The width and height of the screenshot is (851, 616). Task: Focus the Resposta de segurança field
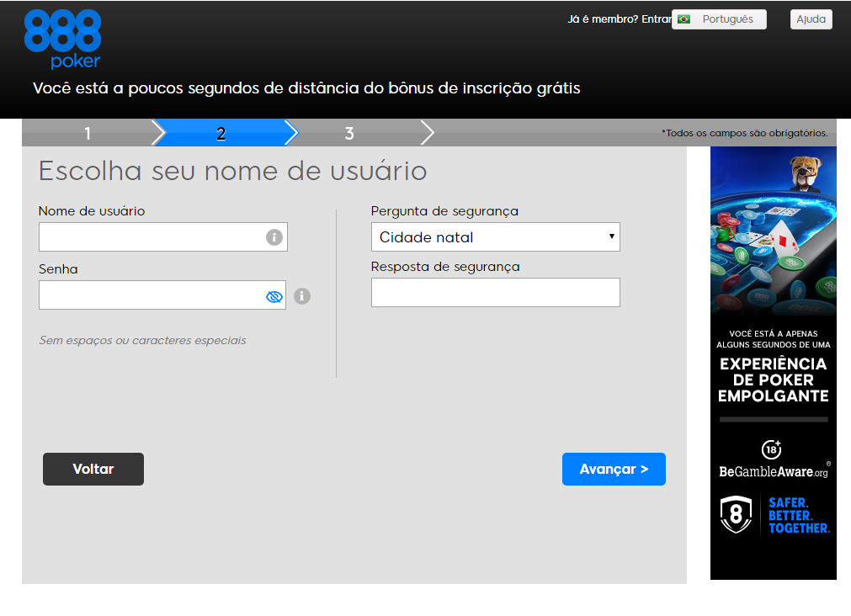(496, 293)
